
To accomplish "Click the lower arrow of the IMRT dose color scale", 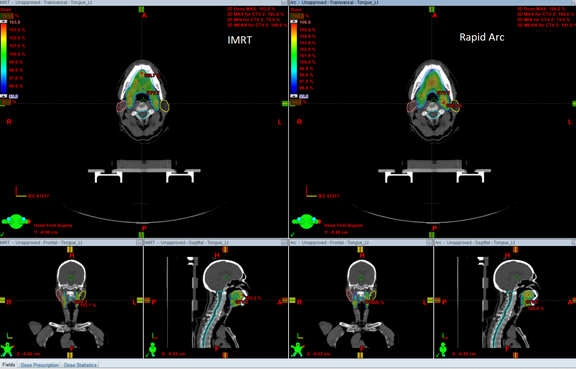I will [3, 96].
